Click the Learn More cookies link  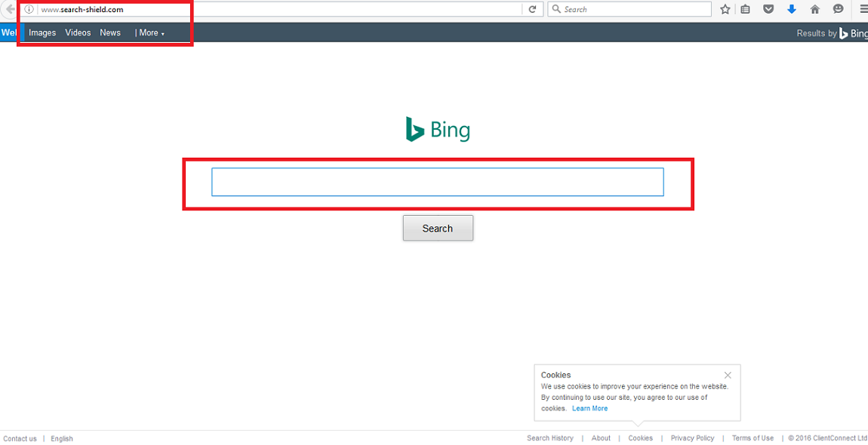click(x=589, y=409)
